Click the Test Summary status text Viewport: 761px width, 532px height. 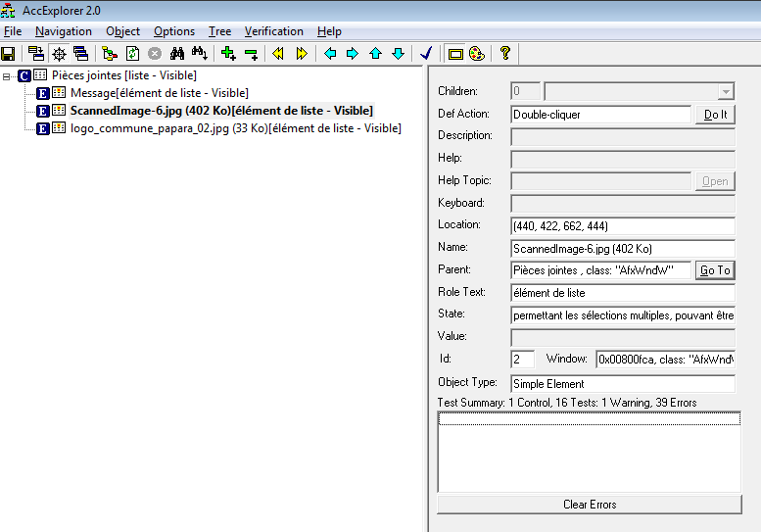(567, 403)
